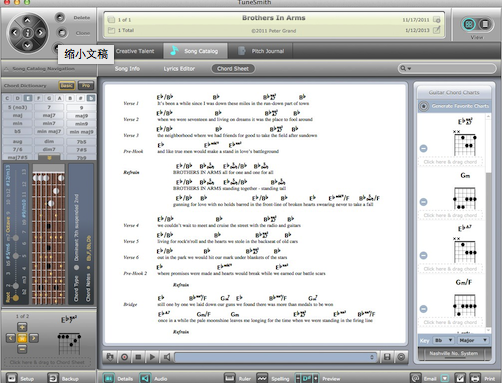Toggle the Details panel button
Image resolution: width=502 pixels, height=383 pixels.
point(108,378)
